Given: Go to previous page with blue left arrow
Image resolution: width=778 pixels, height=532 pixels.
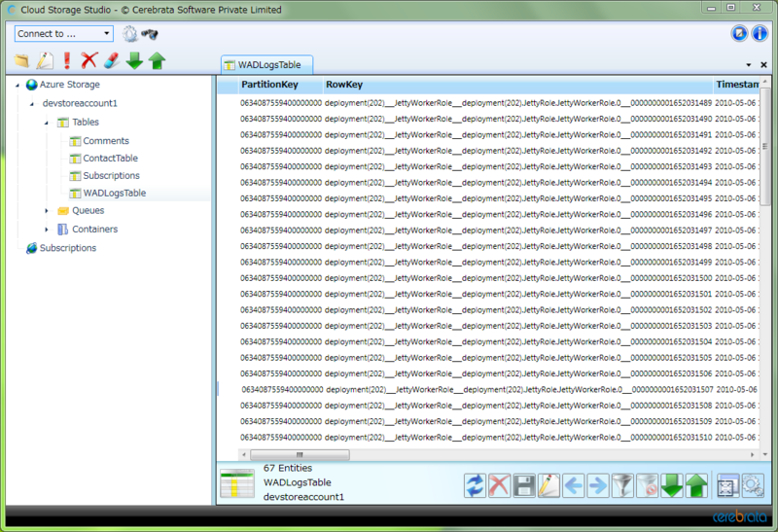Looking at the screenshot, I should pos(574,485).
